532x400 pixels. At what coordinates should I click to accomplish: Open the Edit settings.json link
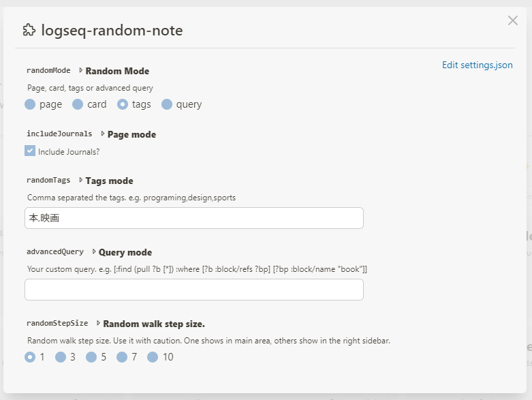point(477,65)
